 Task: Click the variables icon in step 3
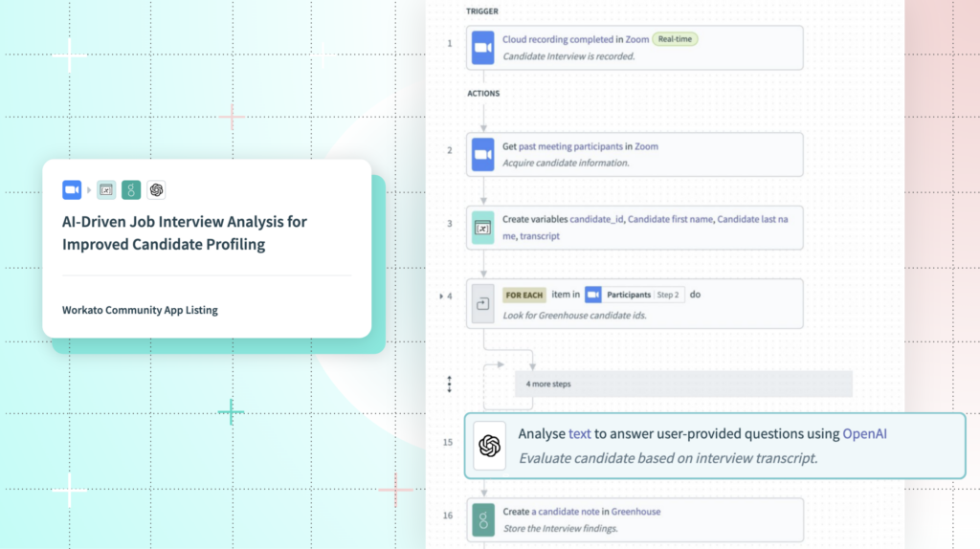[482, 228]
